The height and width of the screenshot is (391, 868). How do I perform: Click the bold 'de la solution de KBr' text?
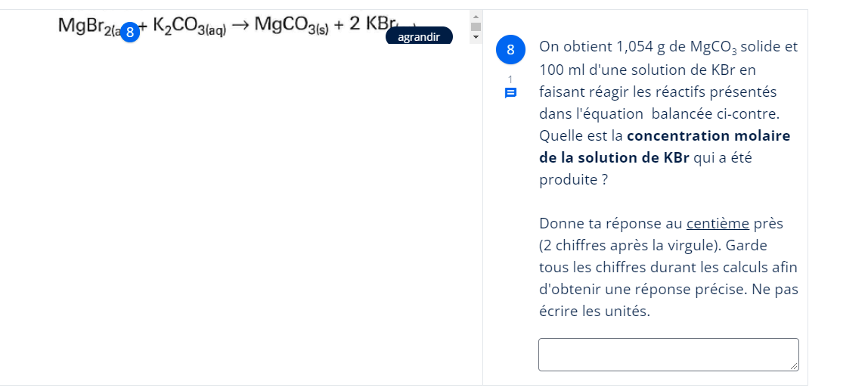point(614,158)
